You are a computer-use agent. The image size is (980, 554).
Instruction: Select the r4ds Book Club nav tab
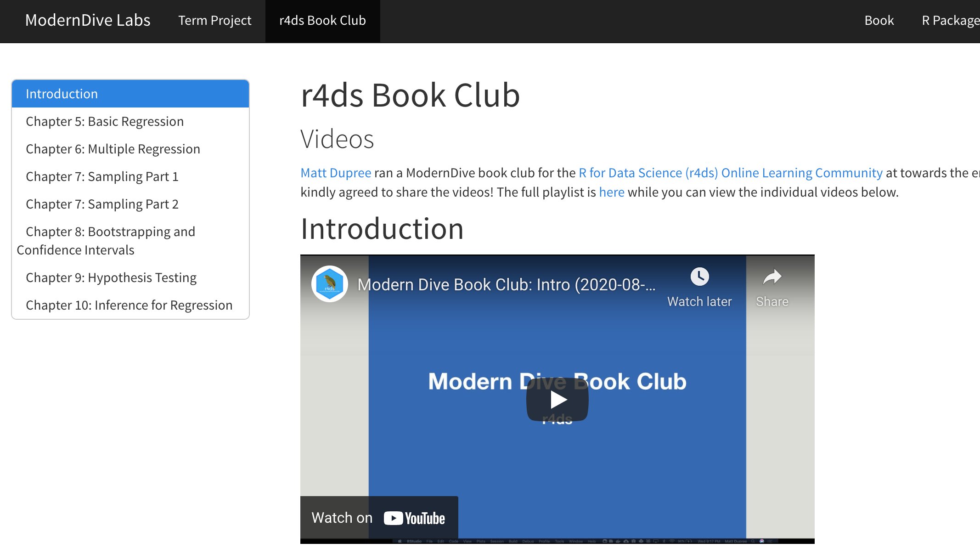click(x=322, y=21)
